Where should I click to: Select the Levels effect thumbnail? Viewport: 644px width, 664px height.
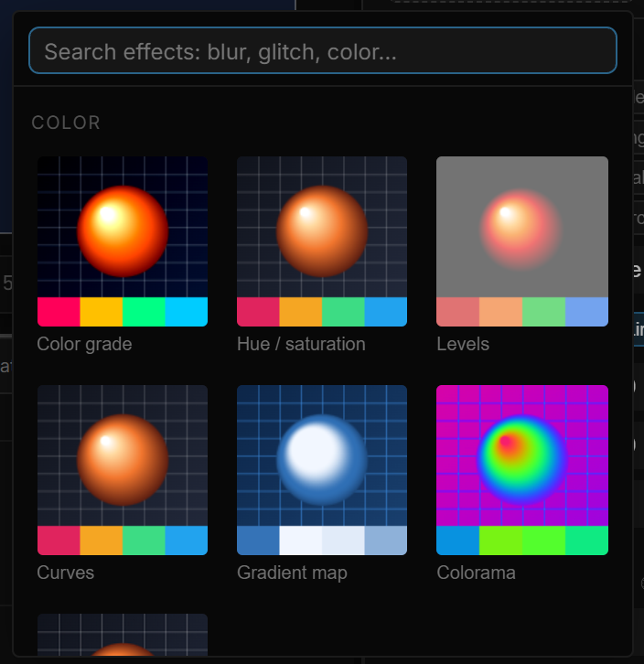coord(522,241)
